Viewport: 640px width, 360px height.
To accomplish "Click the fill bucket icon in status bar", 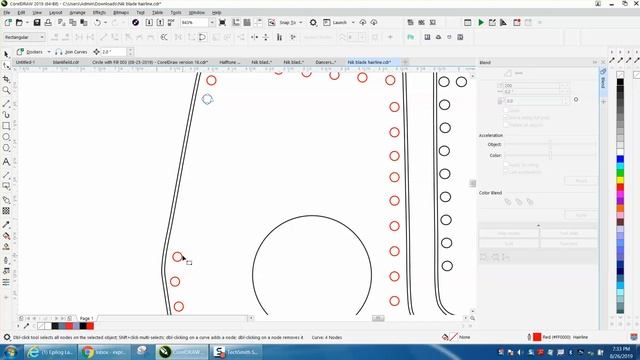I will 445,337.
